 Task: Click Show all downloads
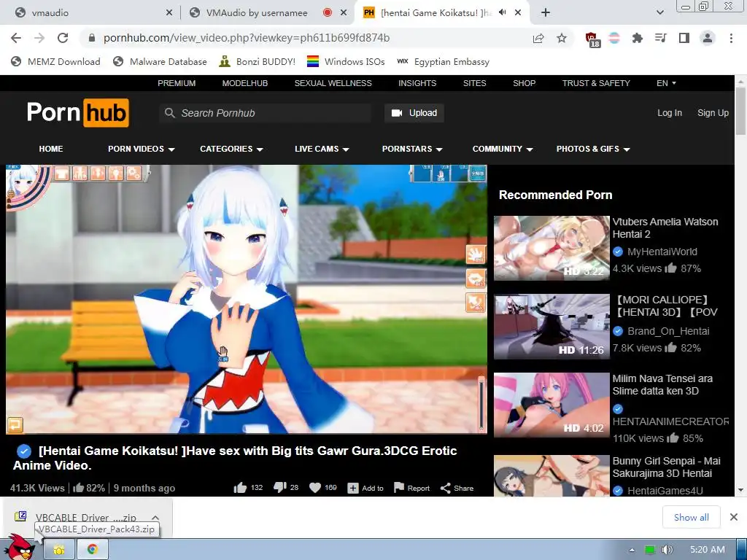tap(691, 517)
